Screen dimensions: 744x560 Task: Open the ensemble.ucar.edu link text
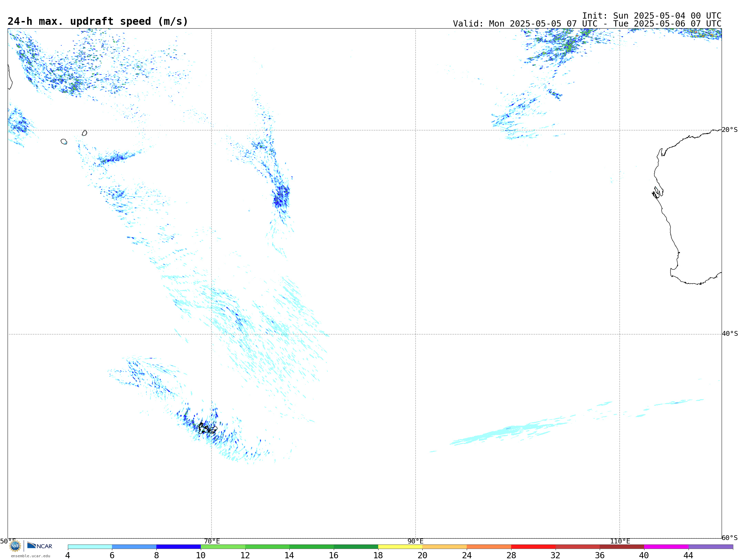pyautogui.click(x=31, y=556)
